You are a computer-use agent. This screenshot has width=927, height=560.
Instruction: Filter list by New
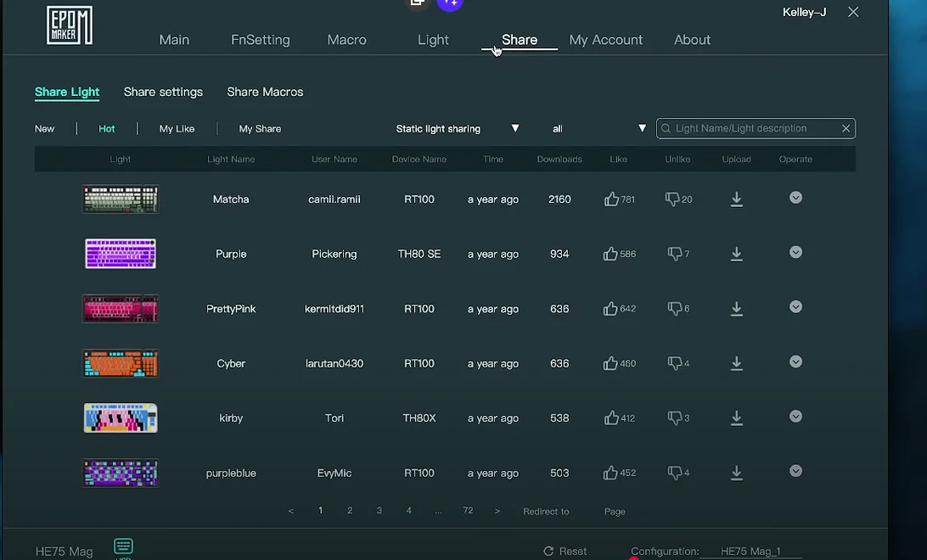[44, 129]
